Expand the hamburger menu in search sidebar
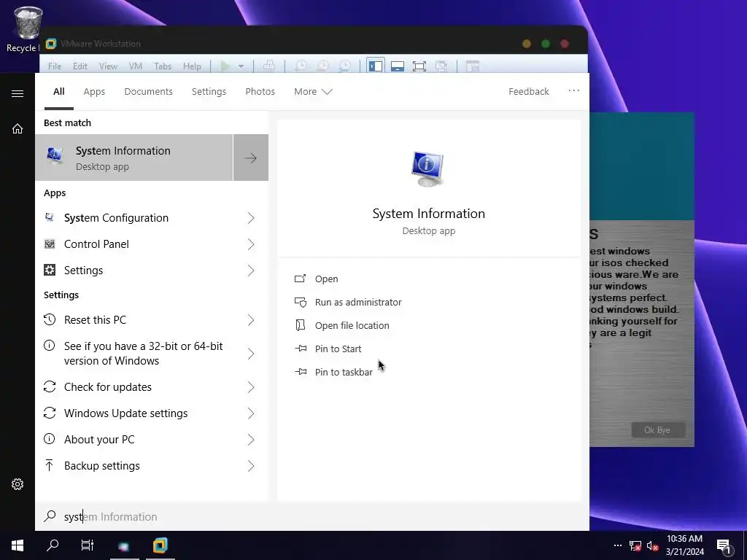The width and height of the screenshot is (747, 560). pos(18,93)
